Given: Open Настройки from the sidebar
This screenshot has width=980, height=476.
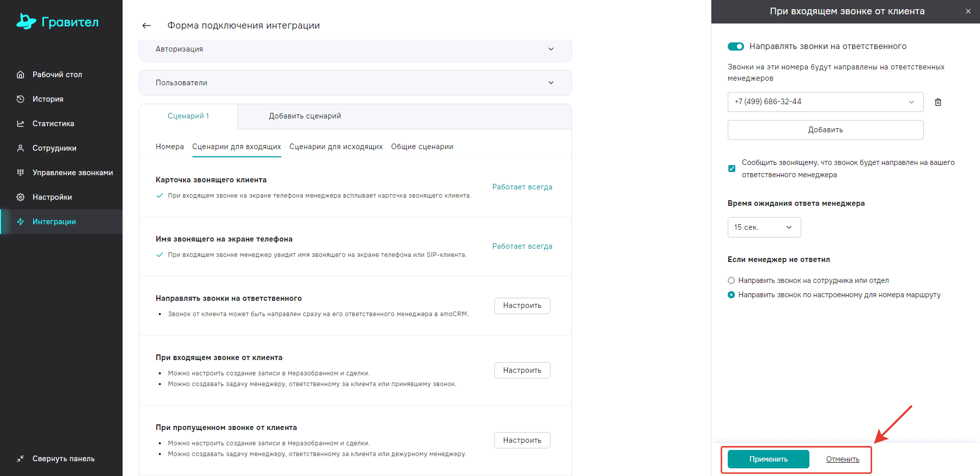Looking at the screenshot, I should click(x=52, y=197).
